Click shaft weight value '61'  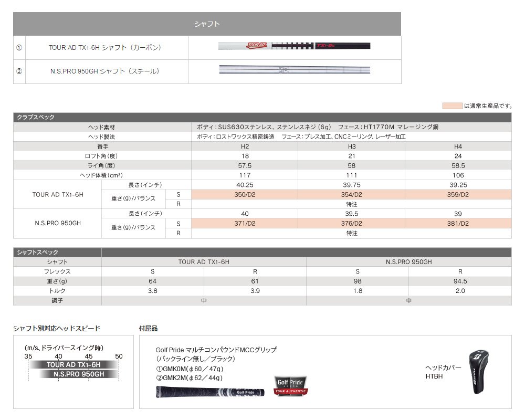point(255,281)
